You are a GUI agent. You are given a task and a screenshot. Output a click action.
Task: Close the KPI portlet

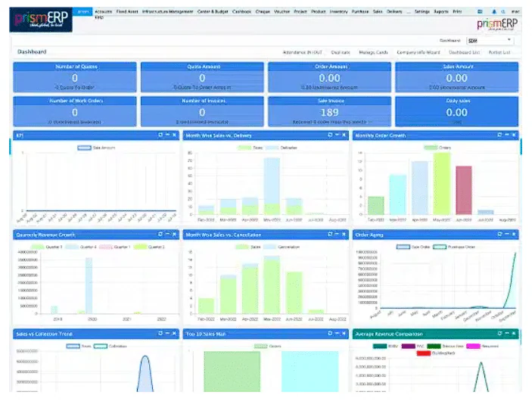[174, 135]
